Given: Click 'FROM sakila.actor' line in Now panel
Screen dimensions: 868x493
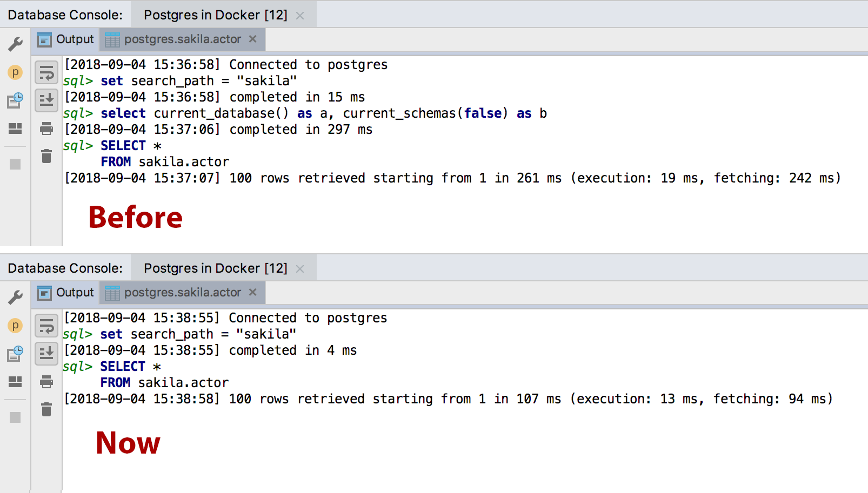Looking at the screenshot, I should 164,383.
